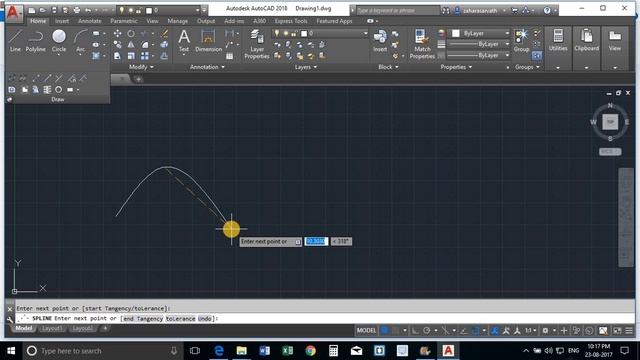This screenshot has height=360, width=640.
Task: Expand the Groups panel dropdown
Action: [x=527, y=67]
